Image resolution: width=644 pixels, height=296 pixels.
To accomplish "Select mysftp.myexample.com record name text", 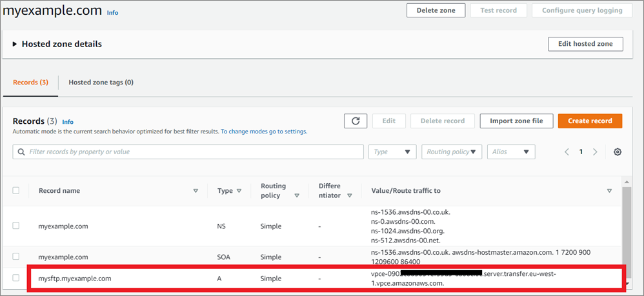I will point(75,279).
